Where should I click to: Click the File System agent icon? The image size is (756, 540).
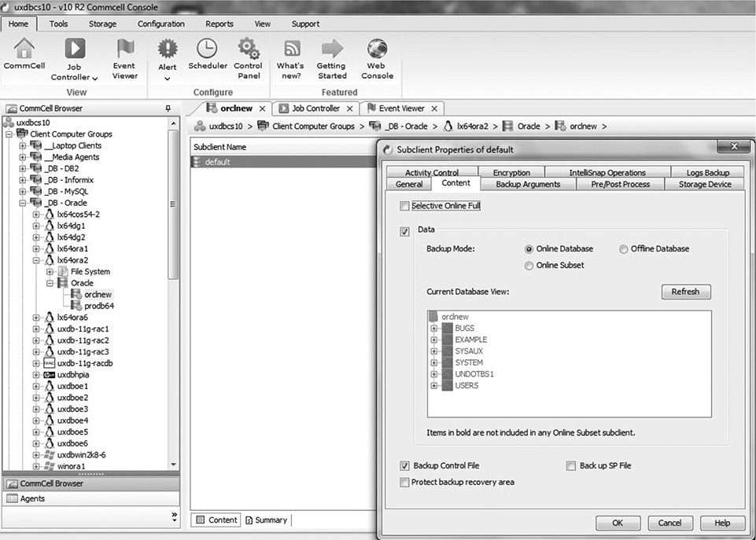pos(63,271)
